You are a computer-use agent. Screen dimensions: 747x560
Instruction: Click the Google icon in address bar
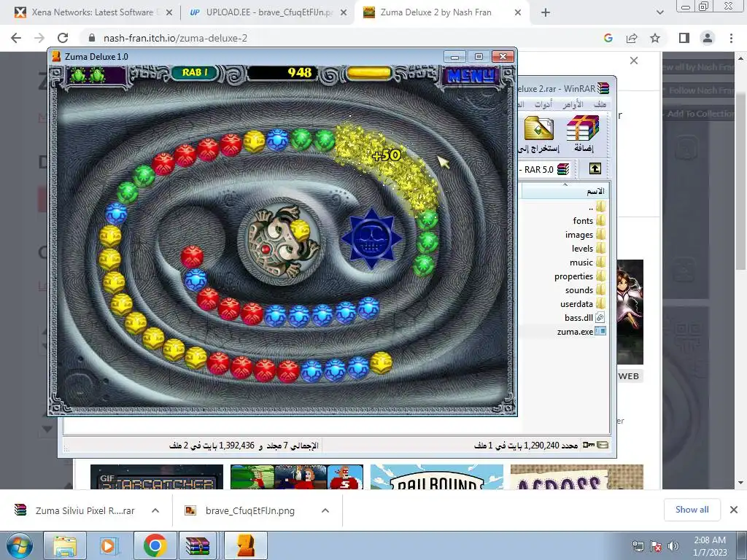608,38
